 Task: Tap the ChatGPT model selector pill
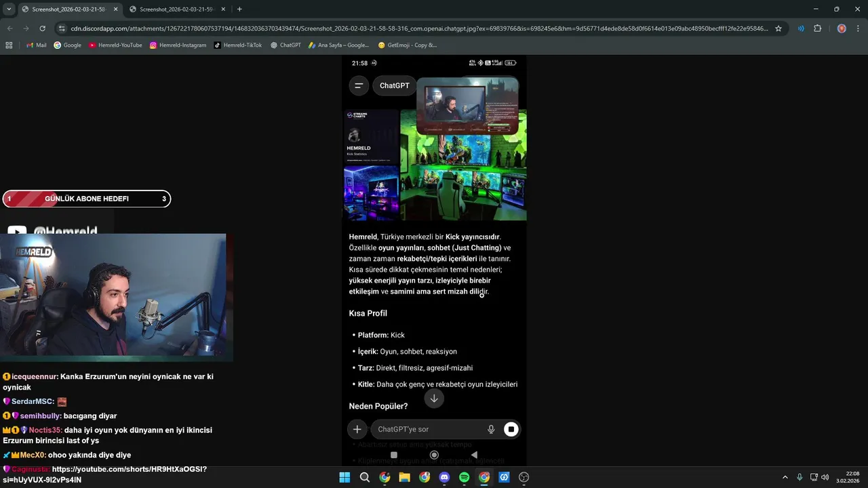tap(394, 85)
